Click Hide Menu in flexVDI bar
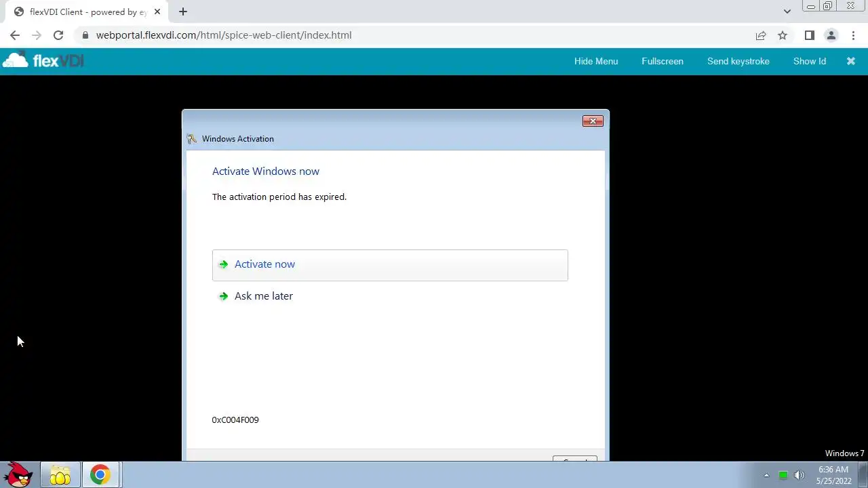 tap(596, 61)
